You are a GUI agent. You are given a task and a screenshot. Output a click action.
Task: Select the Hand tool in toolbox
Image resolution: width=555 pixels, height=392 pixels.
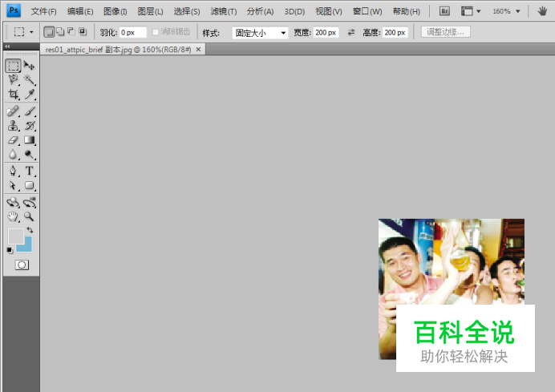tap(13, 216)
